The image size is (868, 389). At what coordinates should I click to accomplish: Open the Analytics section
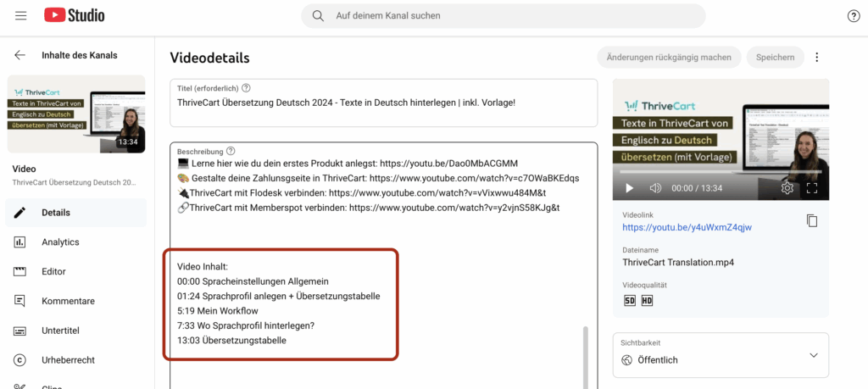point(75,242)
